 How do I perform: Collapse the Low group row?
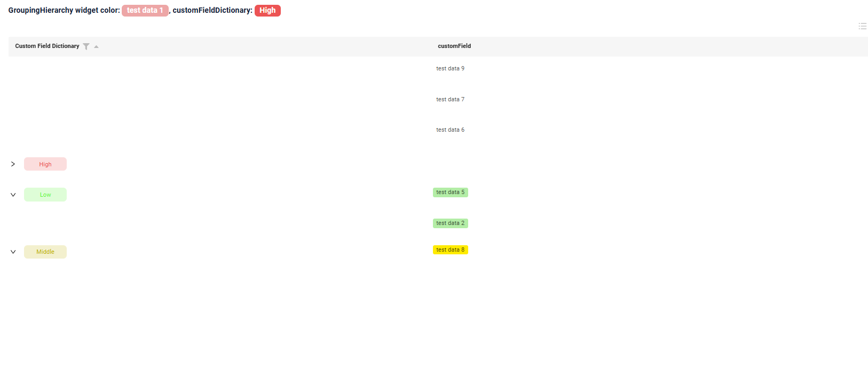point(13,195)
